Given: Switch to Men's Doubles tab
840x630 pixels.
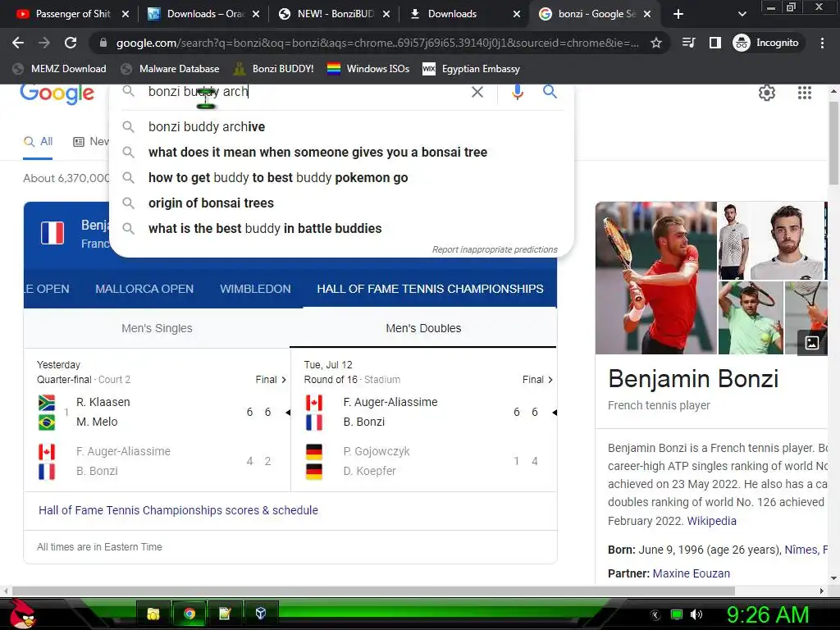Looking at the screenshot, I should pyautogui.click(x=423, y=328).
